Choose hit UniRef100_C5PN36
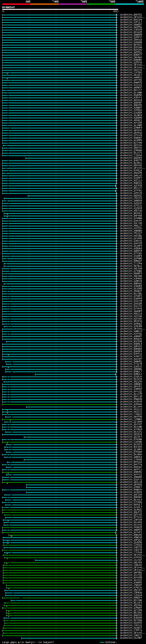This screenshot has height=644, width=146. coord(131,593)
